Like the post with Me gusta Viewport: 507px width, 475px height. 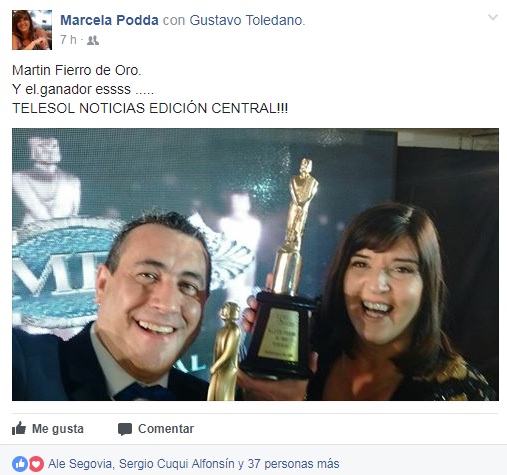pyautogui.click(x=48, y=429)
